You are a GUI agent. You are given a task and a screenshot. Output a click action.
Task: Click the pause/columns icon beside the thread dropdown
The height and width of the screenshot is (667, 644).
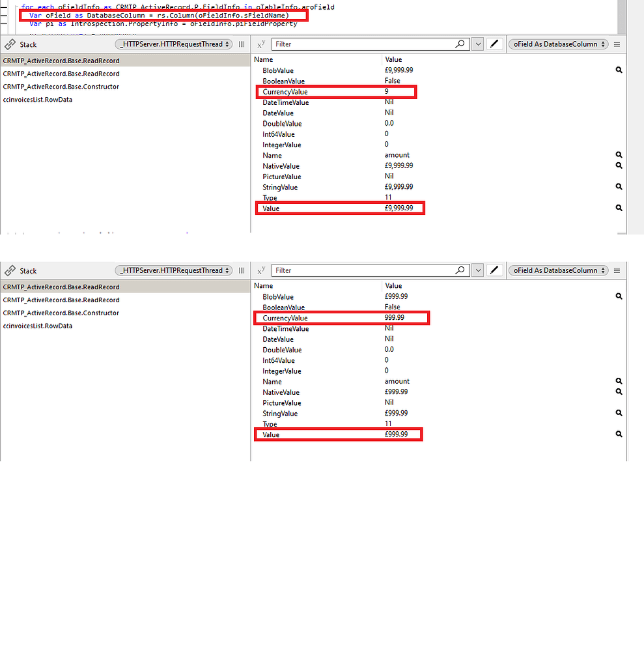pos(241,44)
